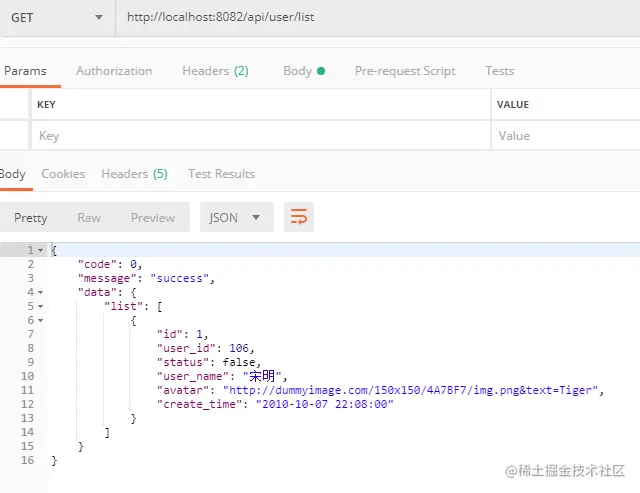Click the "status": false line

point(209,362)
